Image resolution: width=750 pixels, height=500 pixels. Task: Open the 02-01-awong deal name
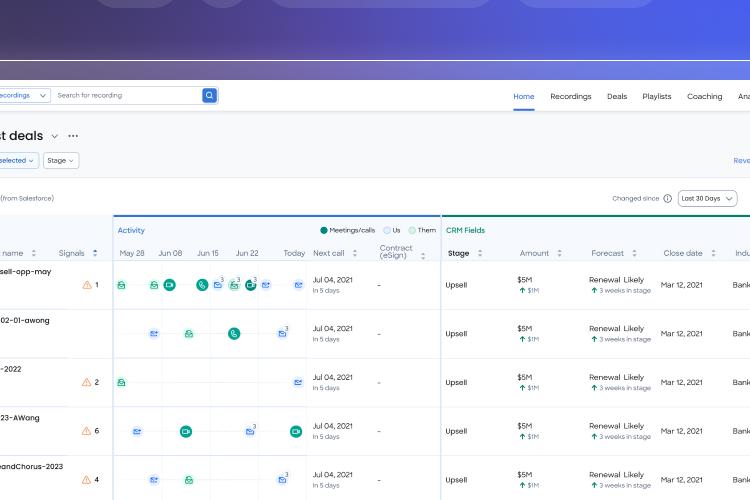pyautogui.click(x=25, y=321)
